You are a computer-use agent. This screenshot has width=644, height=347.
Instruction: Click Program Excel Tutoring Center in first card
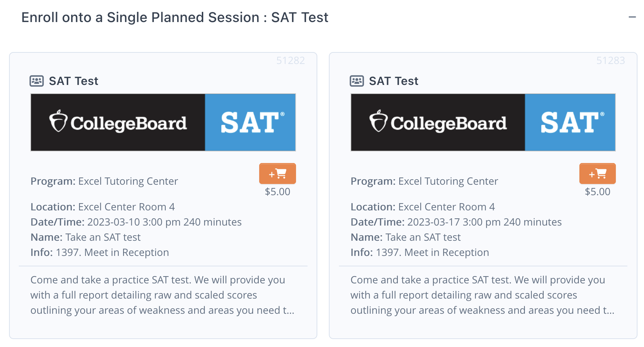point(104,181)
